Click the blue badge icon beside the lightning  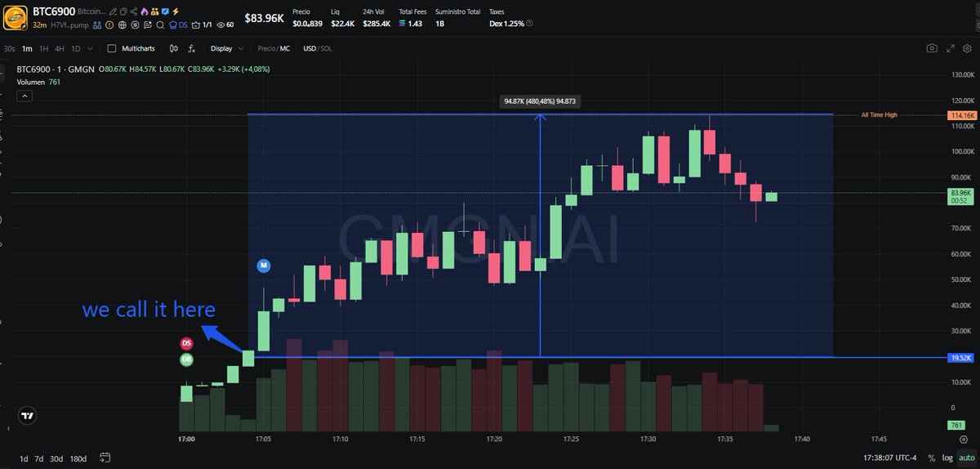tap(166, 11)
